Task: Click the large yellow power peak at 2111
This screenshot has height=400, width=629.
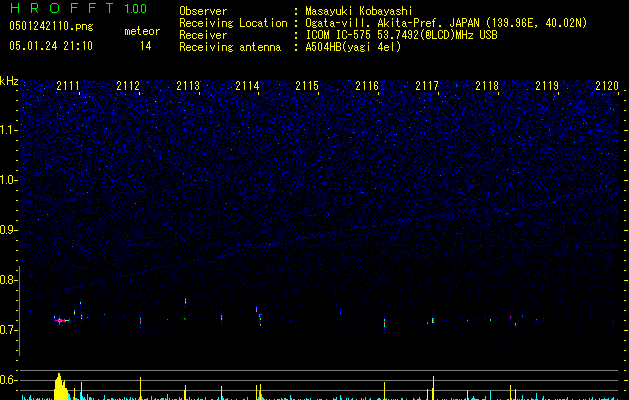Action: 61,386
